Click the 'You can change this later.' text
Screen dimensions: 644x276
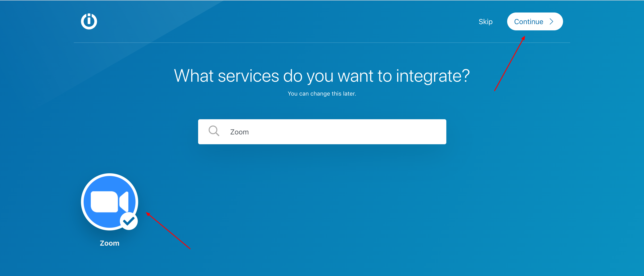coord(322,94)
